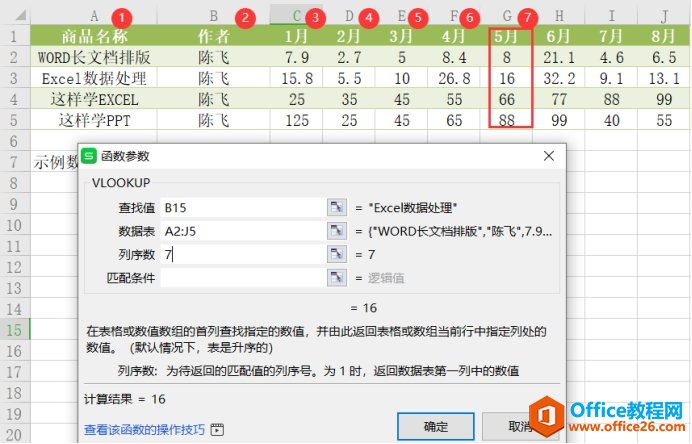Click cell 21.1 in 6月 column
The height and width of the screenshot is (444, 692).
click(559, 57)
